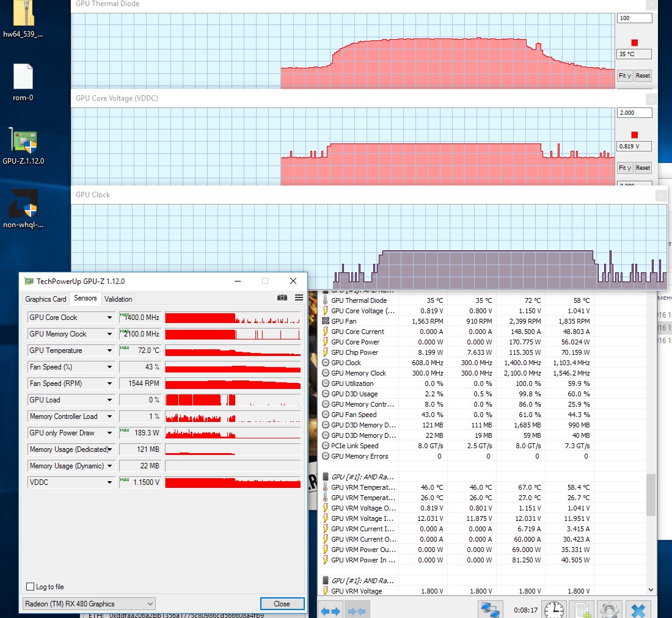Image resolution: width=672 pixels, height=618 pixels.
Task: Open GPU Memory Clock sensor dropdown
Action: (110, 334)
